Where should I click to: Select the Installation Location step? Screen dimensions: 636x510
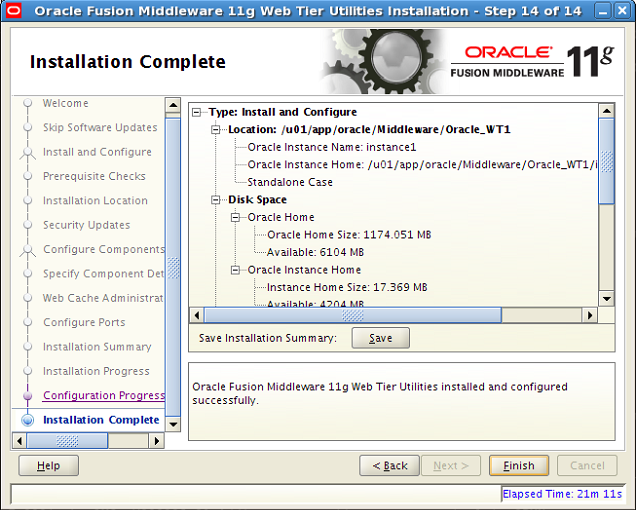click(x=95, y=200)
